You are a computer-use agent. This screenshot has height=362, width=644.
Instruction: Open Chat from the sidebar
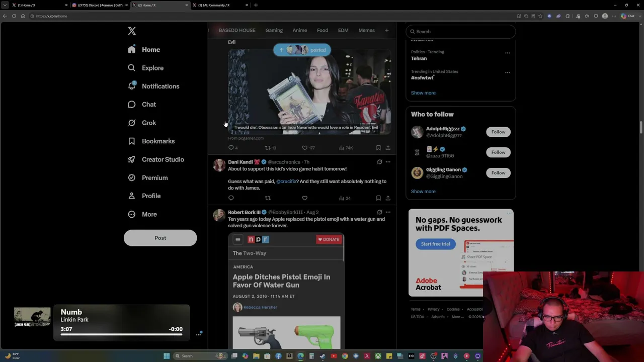[142, 105]
